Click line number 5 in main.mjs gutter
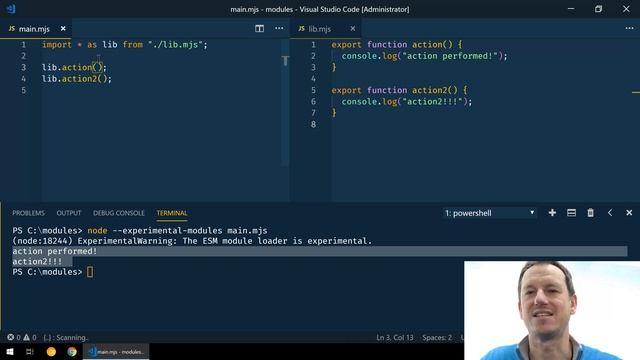640x360 pixels. (23, 90)
